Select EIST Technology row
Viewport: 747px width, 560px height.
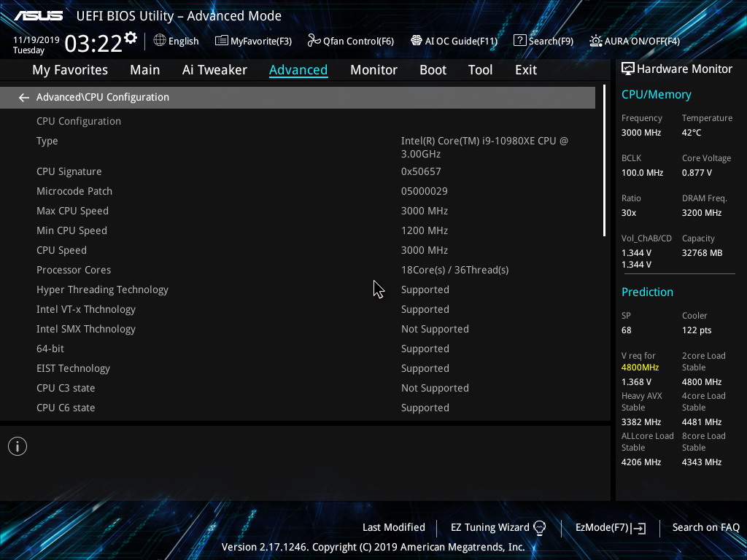point(298,368)
